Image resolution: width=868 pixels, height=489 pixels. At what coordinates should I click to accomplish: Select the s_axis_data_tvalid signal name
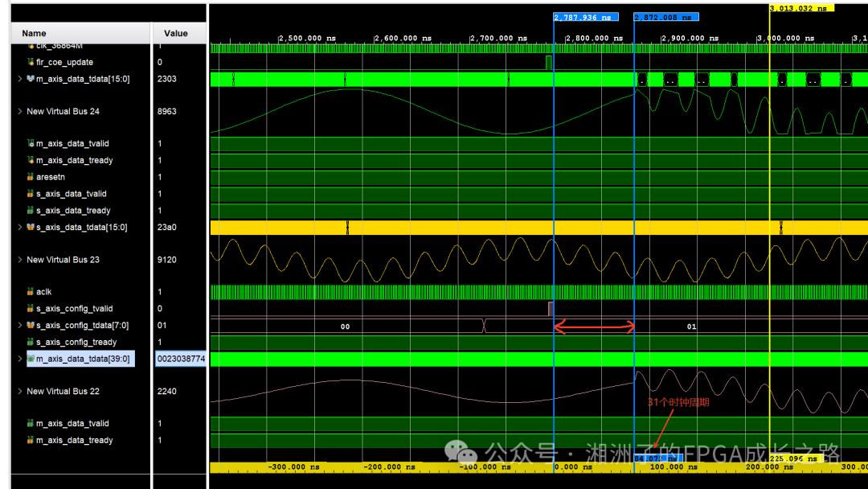(72, 194)
